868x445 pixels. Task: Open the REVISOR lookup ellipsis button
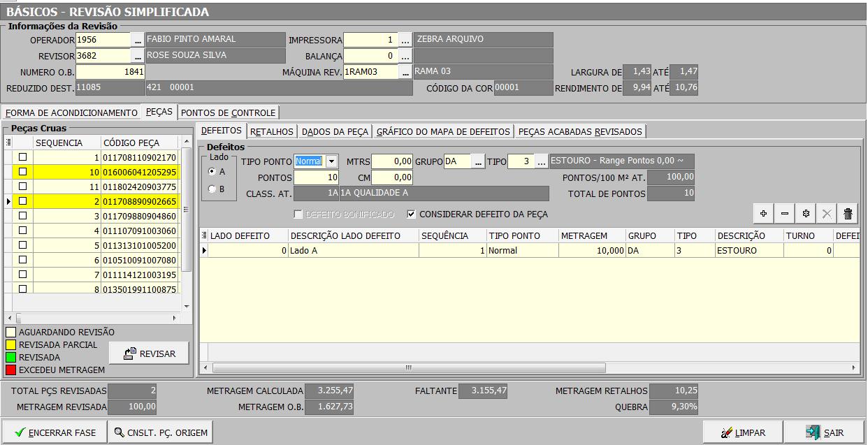click(x=138, y=56)
